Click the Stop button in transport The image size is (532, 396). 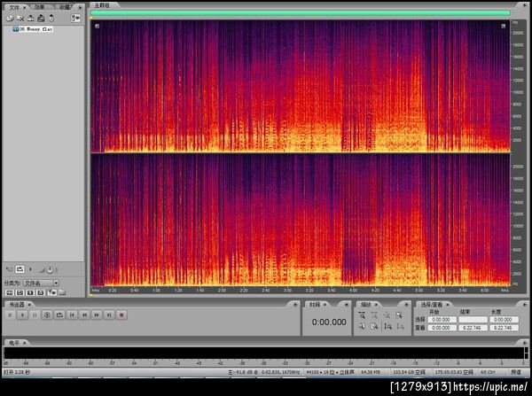[10, 314]
